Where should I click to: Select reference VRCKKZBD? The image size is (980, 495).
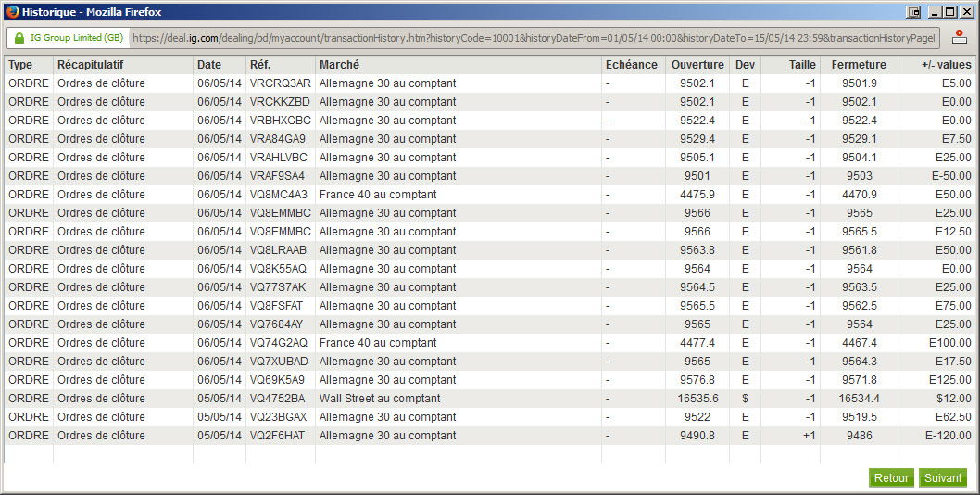click(x=280, y=101)
